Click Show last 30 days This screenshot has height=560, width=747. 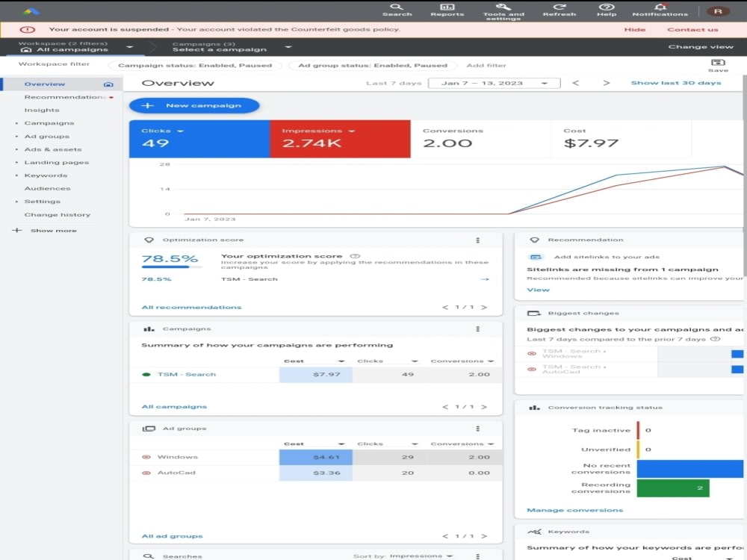point(676,83)
